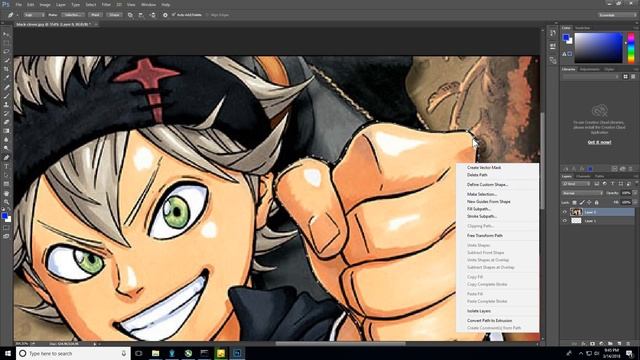Open the Normal blend mode dropdown
Screen dimensions: 640x360
[582, 193]
